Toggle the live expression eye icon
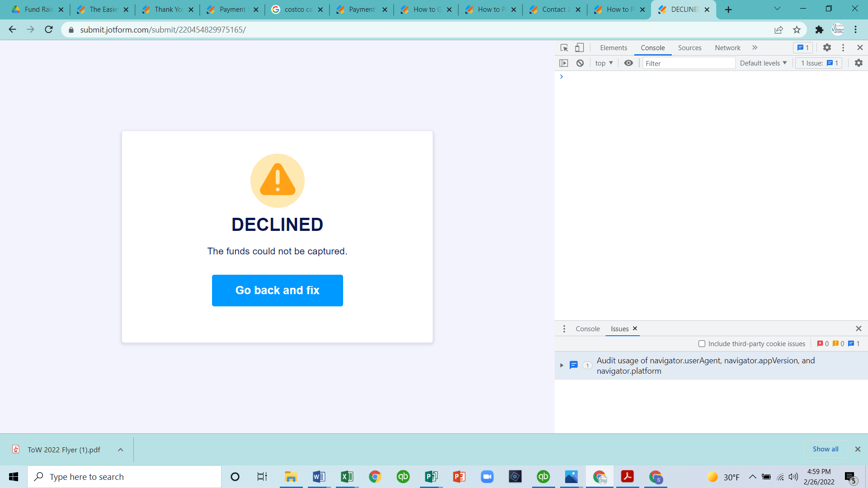This screenshot has height=488, width=868. coord(628,63)
